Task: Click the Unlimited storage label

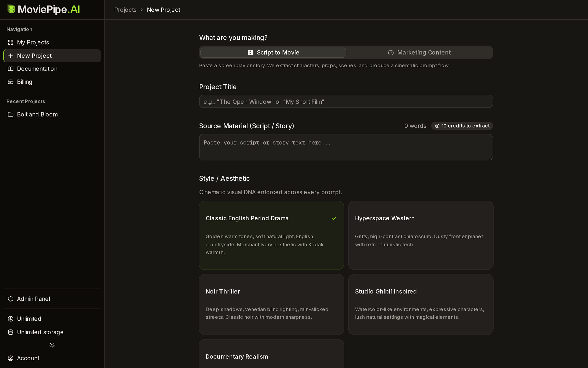Action: [40, 332]
